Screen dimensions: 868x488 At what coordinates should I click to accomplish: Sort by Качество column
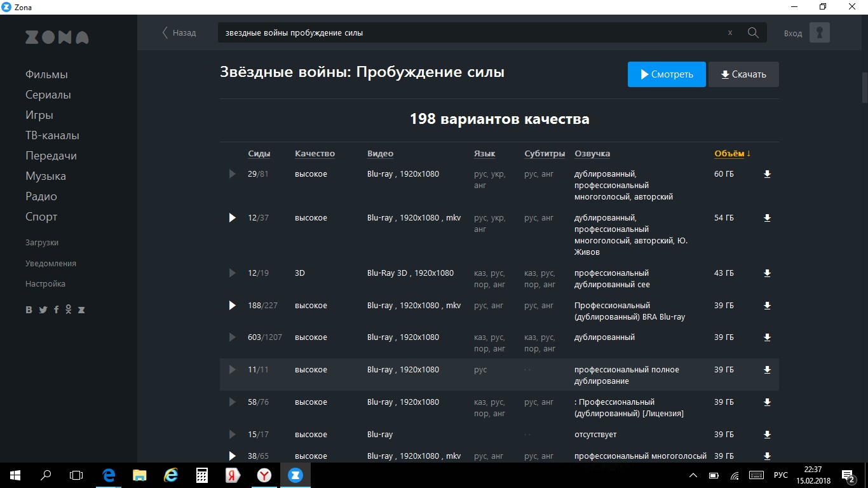click(x=315, y=154)
